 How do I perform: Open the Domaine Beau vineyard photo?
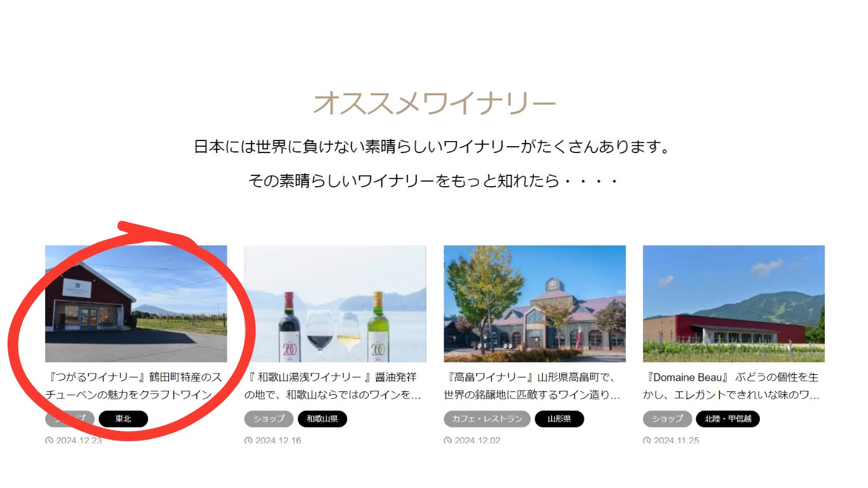pos(734,304)
